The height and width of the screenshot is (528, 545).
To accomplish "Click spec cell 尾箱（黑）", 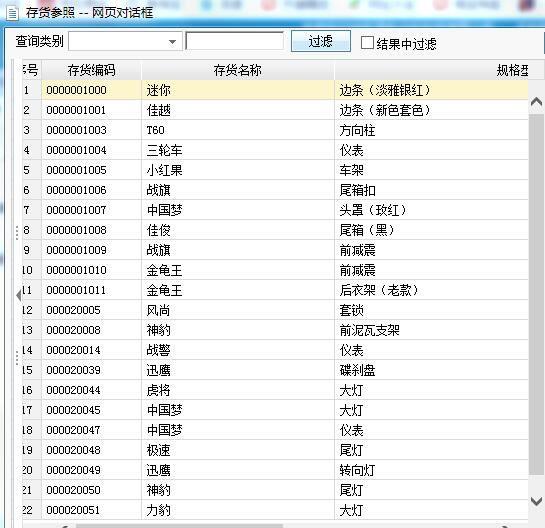I will pyautogui.click(x=431, y=230).
